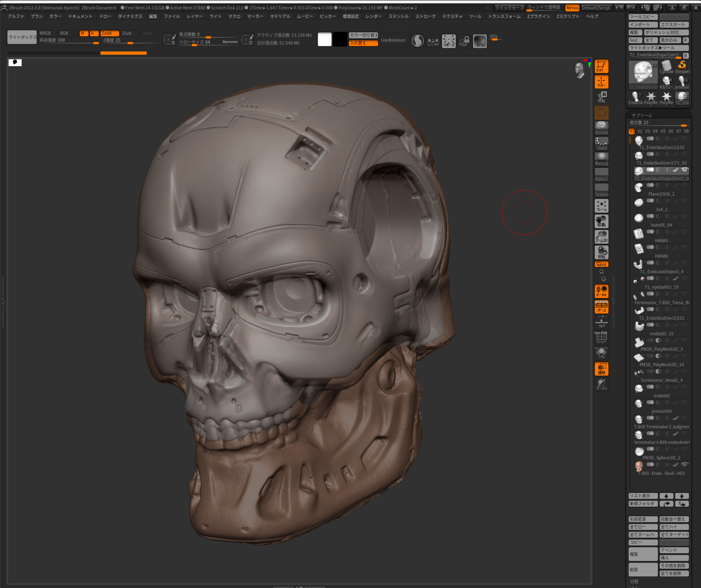Toggle the フロア floor grid

coord(601,322)
